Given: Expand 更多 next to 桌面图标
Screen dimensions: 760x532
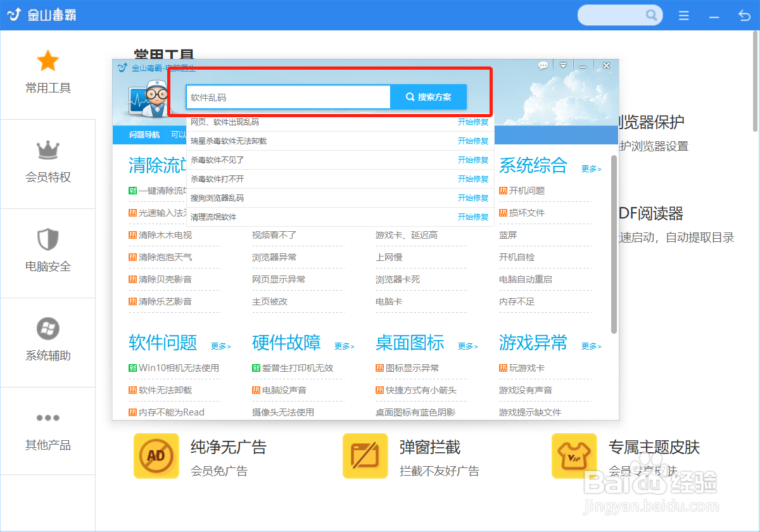Looking at the screenshot, I should click(x=468, y=346).
